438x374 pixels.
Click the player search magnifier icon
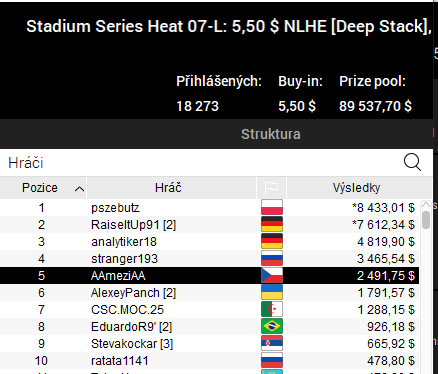click(412, 163)
